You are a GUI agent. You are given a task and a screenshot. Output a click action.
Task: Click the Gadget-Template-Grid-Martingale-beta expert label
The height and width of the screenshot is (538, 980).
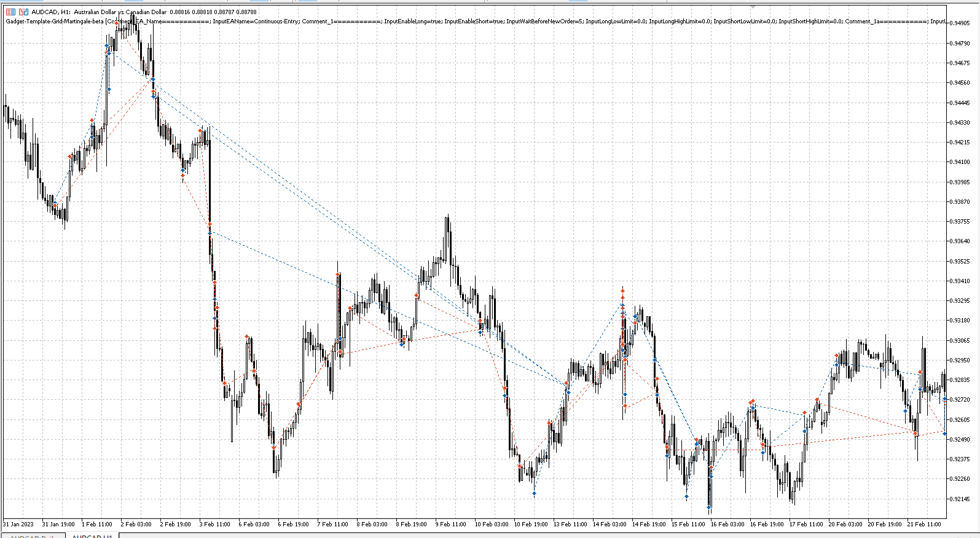[x=55, y=21]
